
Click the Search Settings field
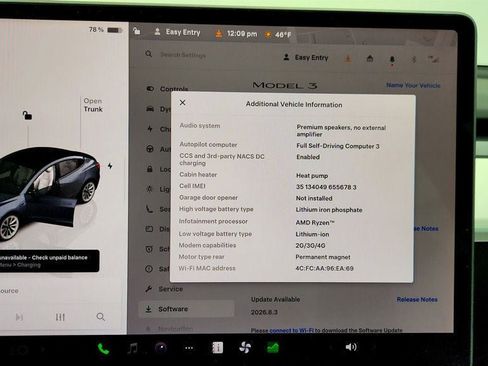coord(183,55)
